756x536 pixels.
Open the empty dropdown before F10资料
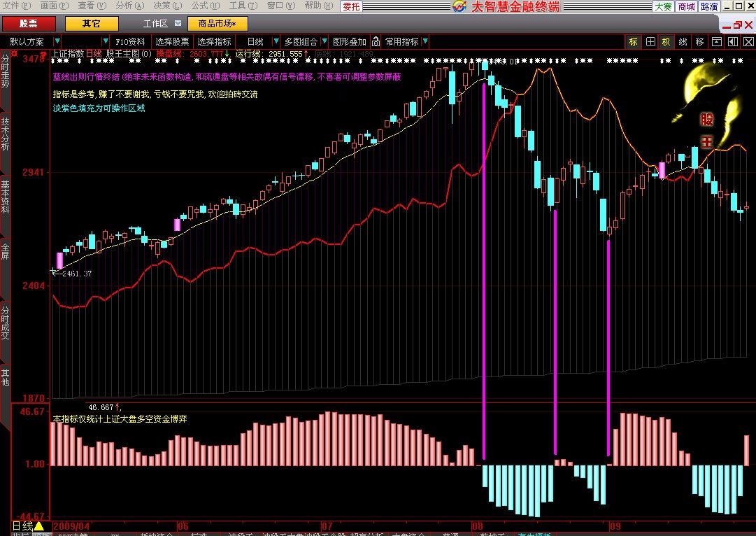coord(106,41)
